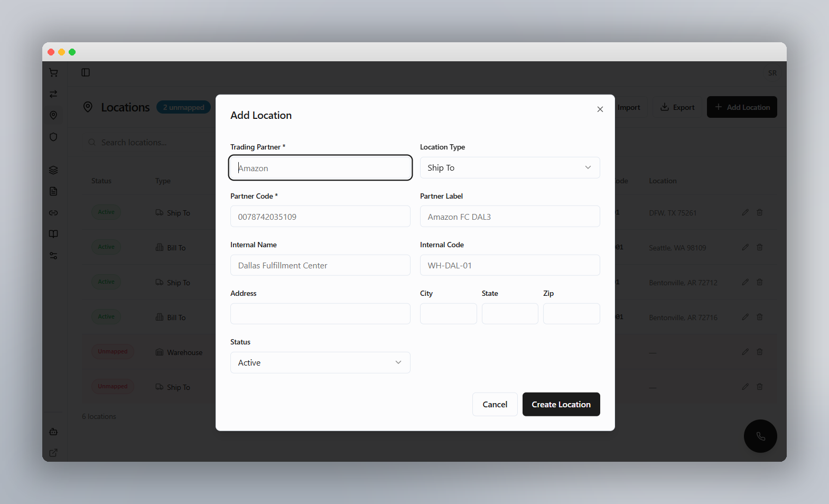This screenshot has width=829, height=504.
Task: Open the chain link sidebar icon
Action: (53, 213)
